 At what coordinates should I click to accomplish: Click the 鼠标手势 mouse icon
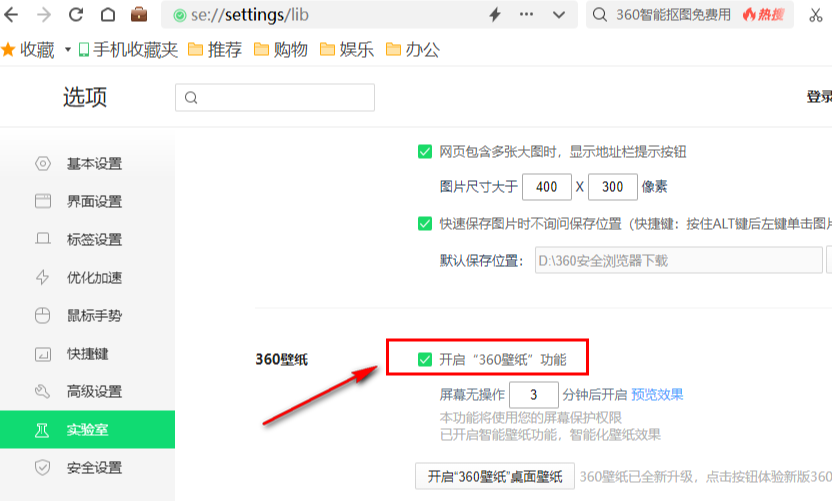(42, 315)
